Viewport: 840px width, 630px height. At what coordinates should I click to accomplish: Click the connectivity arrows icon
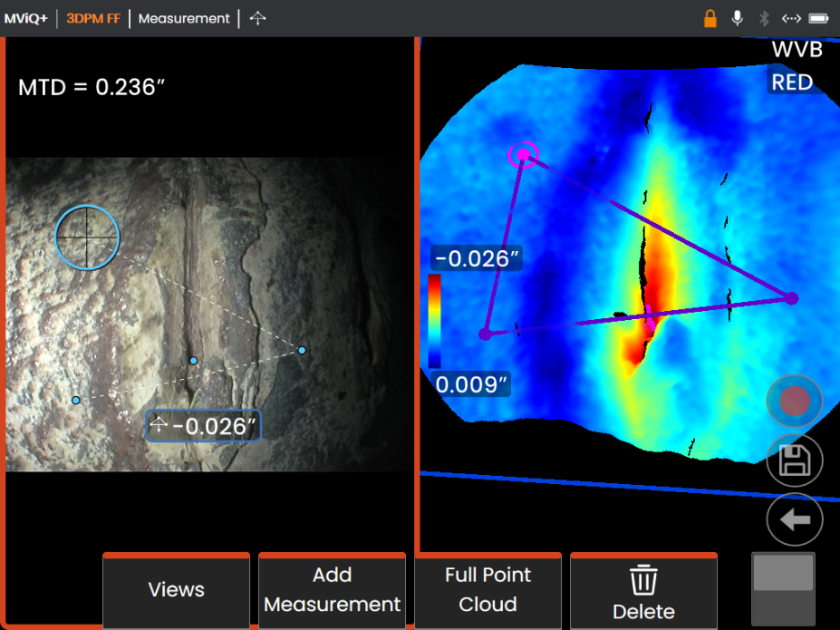pyautogui.click(x=791, y=18)
